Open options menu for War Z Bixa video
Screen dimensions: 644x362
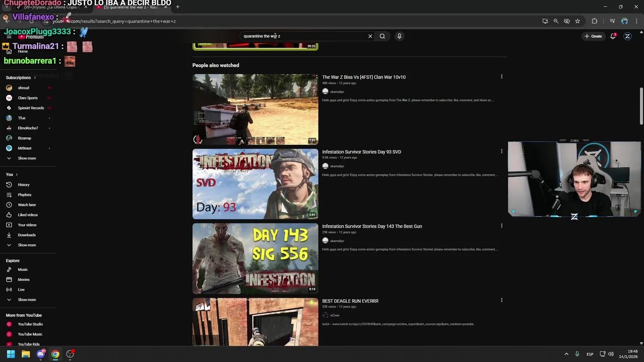click(x=502, y=77)
